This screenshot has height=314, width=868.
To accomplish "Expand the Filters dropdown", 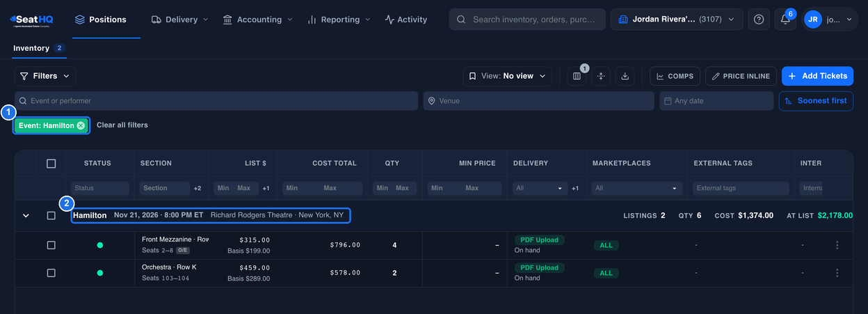I will pos(45,76).
